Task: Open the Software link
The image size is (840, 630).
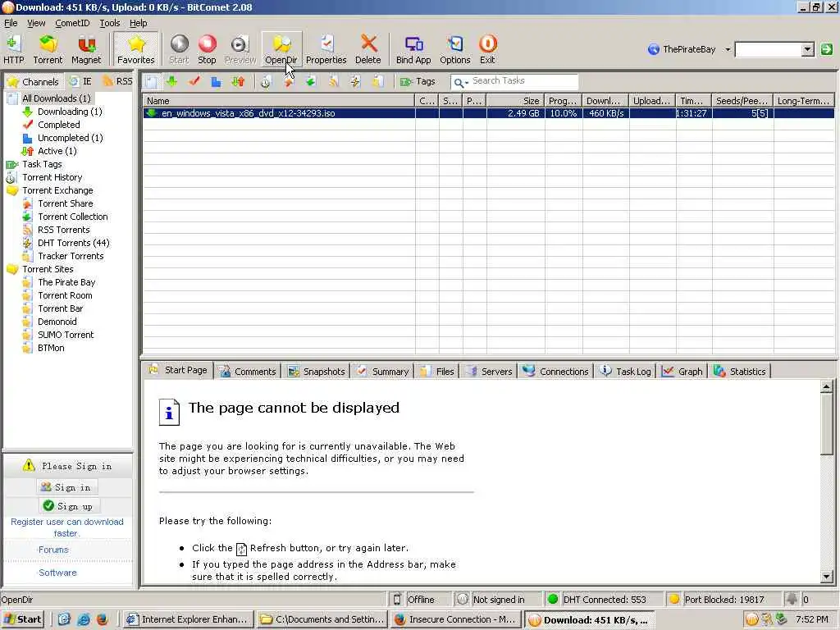Action: (x=57, y=573)
